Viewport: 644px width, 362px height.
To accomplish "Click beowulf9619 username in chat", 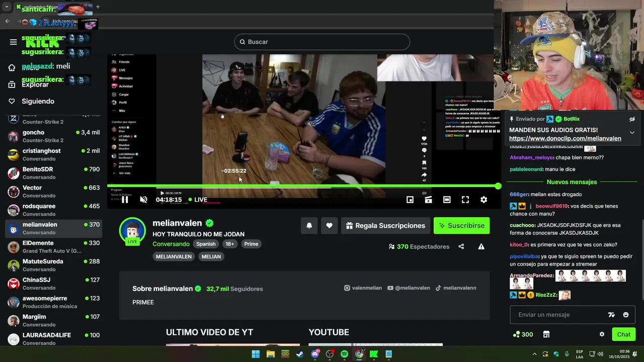I will tap(551, 206).
